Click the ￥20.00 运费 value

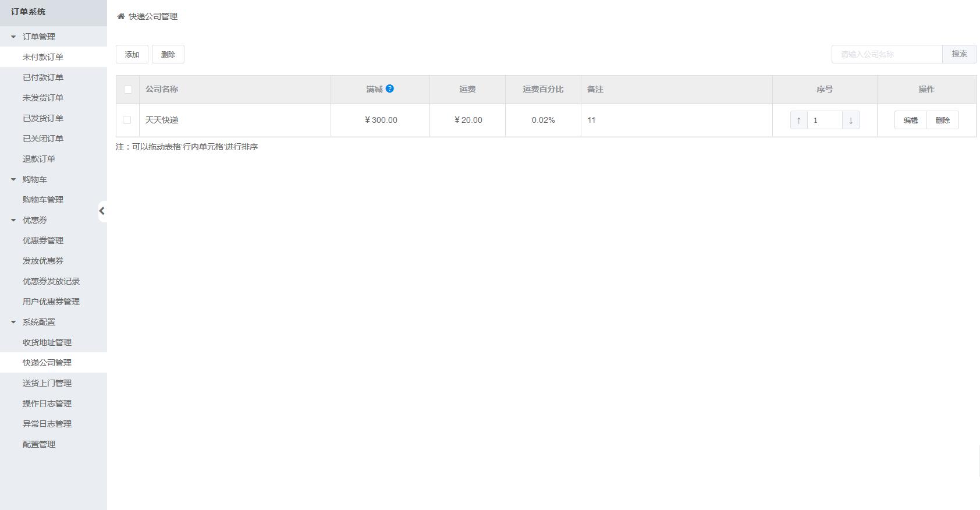point(468,120)
